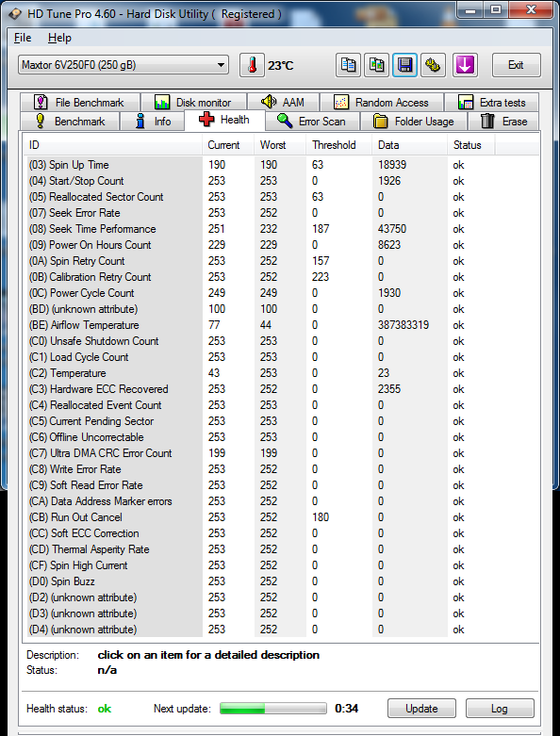This screenshot has height=736, width=560.
Task: Click the purple download arrow icon
Action: 465,65
